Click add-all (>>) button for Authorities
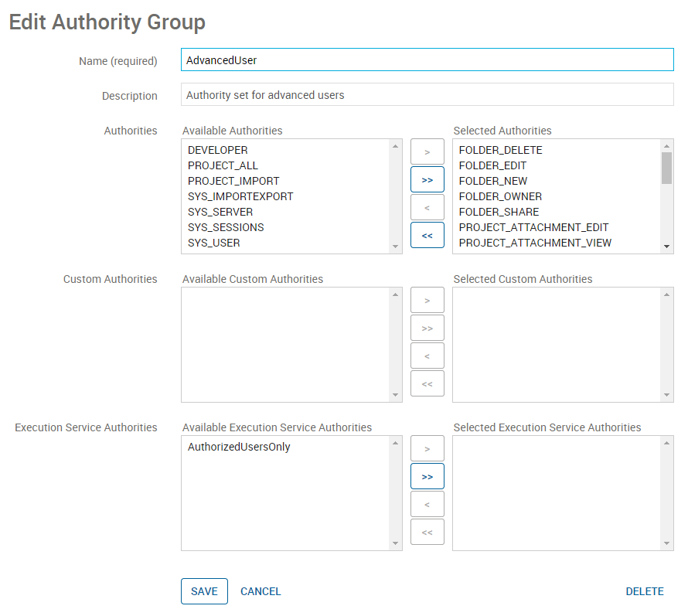Screen dimensions: 688x616 click(x=427, y=179)
